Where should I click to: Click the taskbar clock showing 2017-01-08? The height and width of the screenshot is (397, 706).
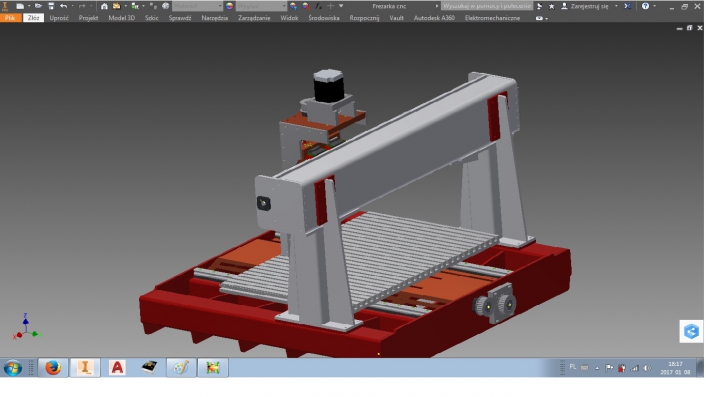[675, 368]
